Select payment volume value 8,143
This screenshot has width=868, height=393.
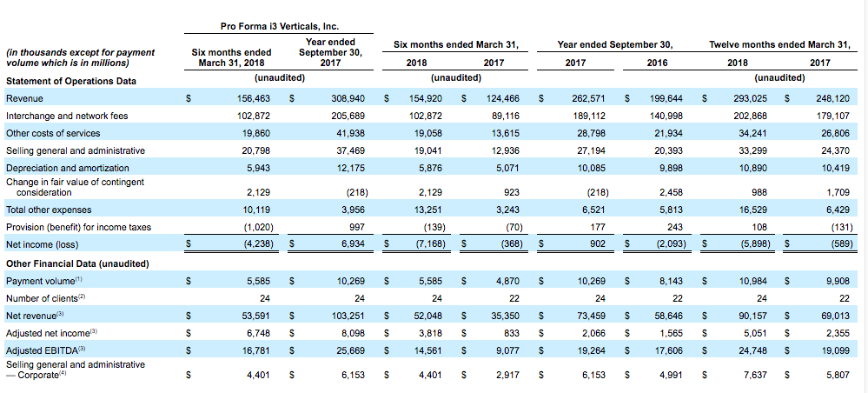[x=672, y=281]
